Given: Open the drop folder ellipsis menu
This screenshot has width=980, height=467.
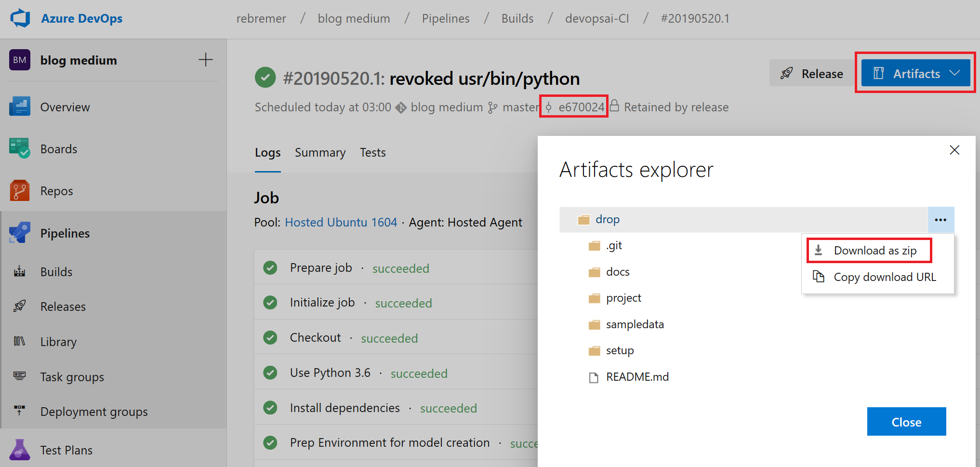Looking at the screenshot, I should click(940, 220).
